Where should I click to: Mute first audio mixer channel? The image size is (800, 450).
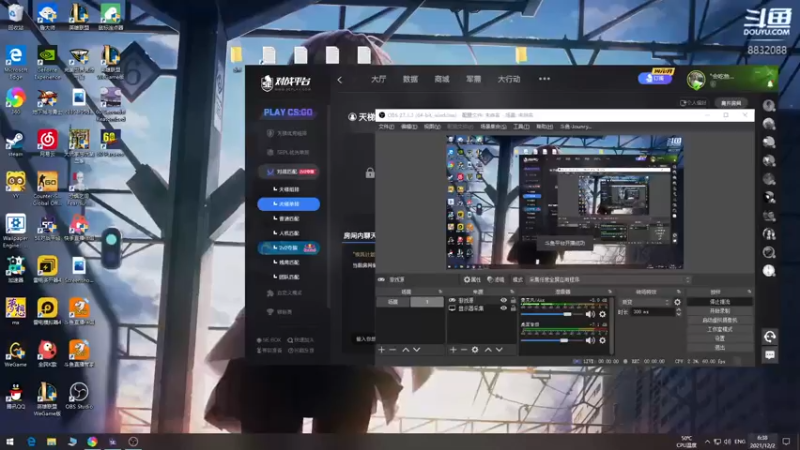591,314
